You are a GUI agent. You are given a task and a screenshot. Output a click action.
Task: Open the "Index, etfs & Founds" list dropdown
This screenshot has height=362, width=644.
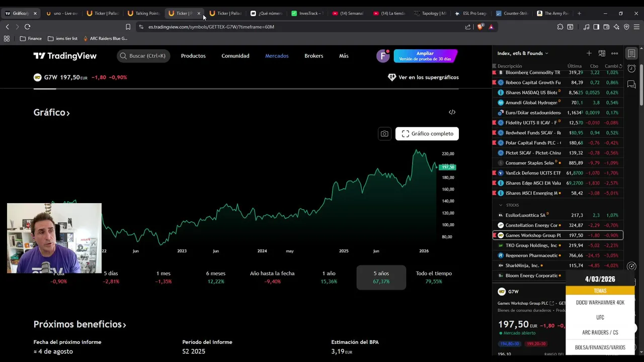tap(523, 53)
